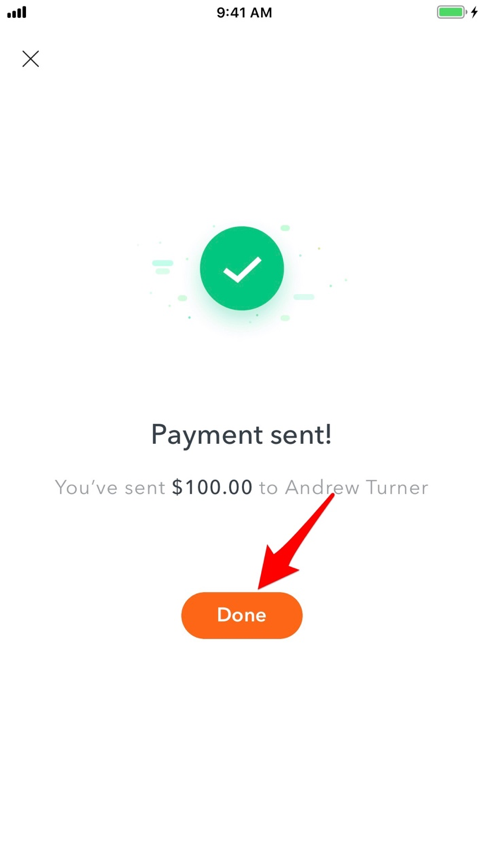
Task: Click the green battery icon
Action: tap(451, 12)
